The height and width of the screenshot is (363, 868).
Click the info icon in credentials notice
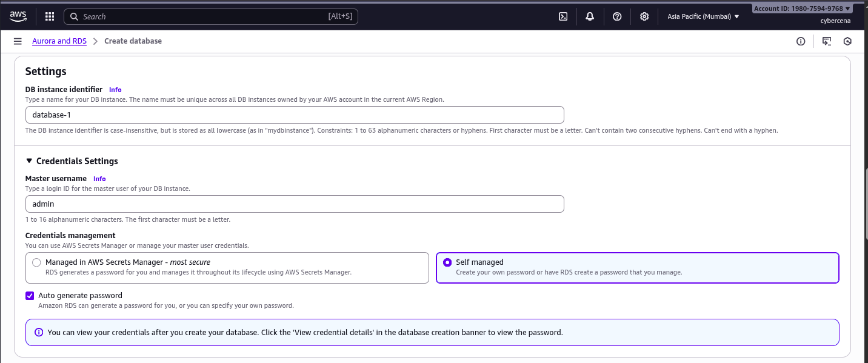tap(39, 333)
